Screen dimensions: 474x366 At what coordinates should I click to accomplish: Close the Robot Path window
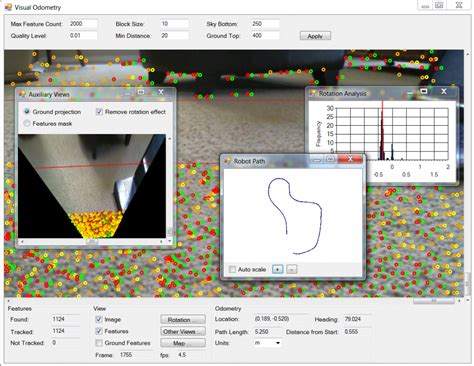point(350,159)
